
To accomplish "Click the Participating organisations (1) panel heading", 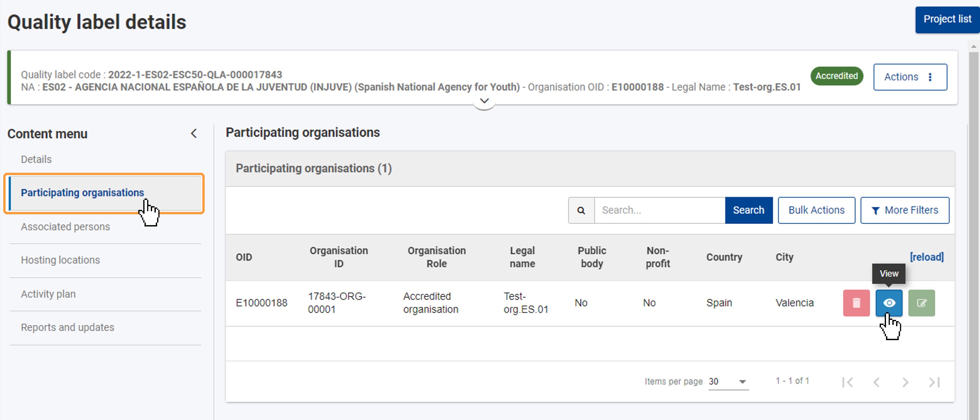I will 314,169.
